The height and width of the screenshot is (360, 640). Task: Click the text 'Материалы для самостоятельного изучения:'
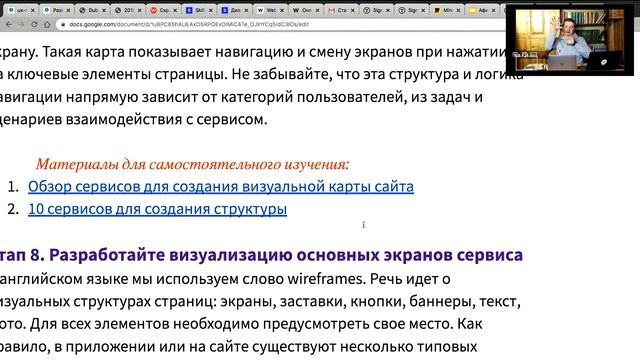[193, 164]
